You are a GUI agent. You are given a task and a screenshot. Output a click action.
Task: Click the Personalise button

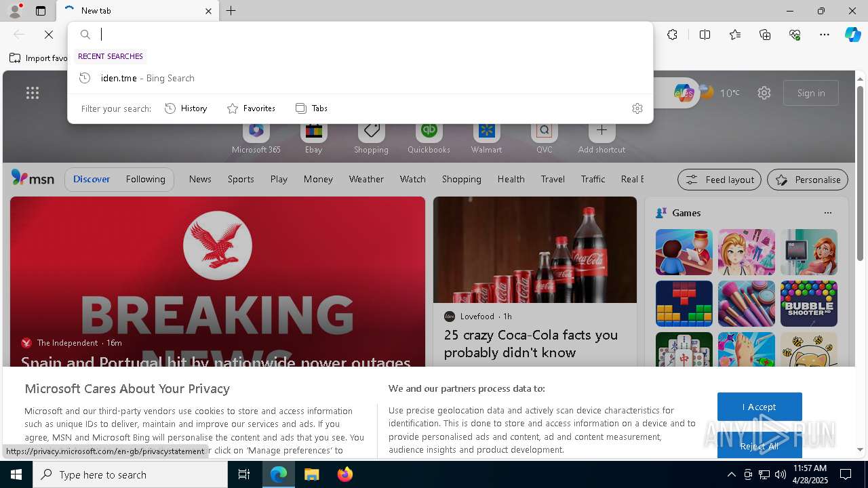pos(808,180)
